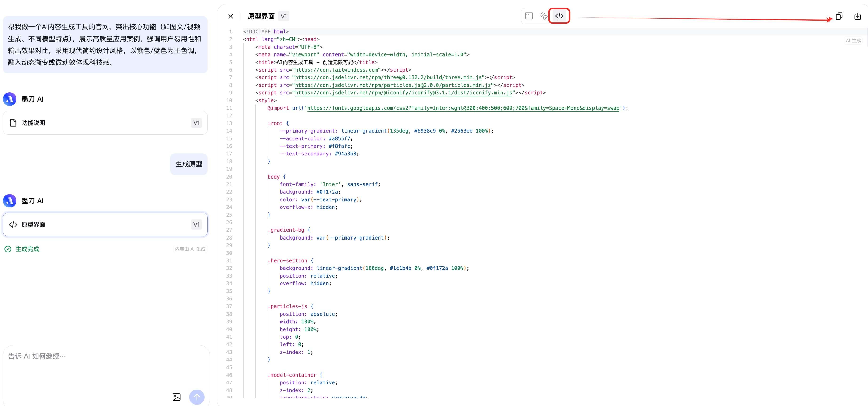Viewport: 868px width, 406px height.
Task: Open the cdn.tailwindcss.com script link
Action: coord(336,70)
